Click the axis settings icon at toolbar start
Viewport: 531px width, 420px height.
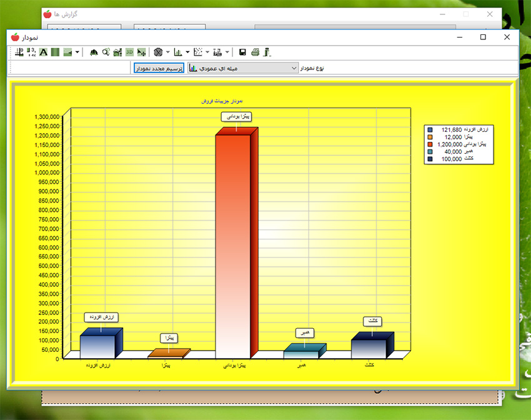click(x=19, y=52)
